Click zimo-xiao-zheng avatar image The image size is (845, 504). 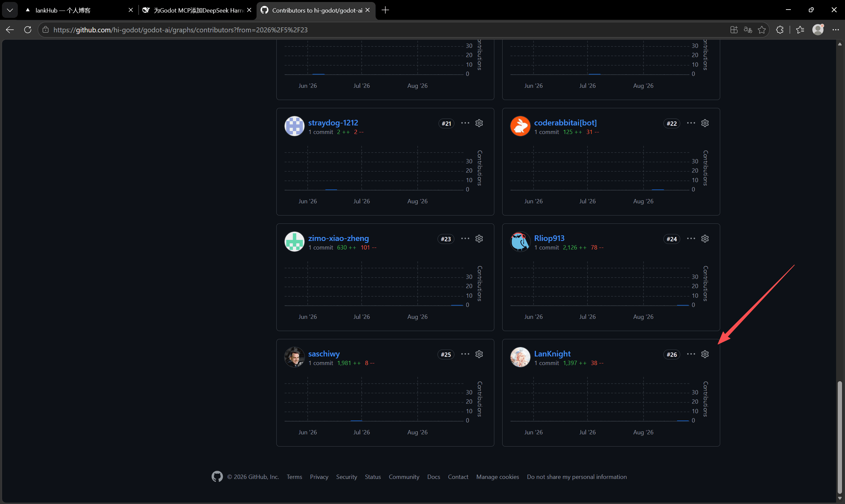294,242
